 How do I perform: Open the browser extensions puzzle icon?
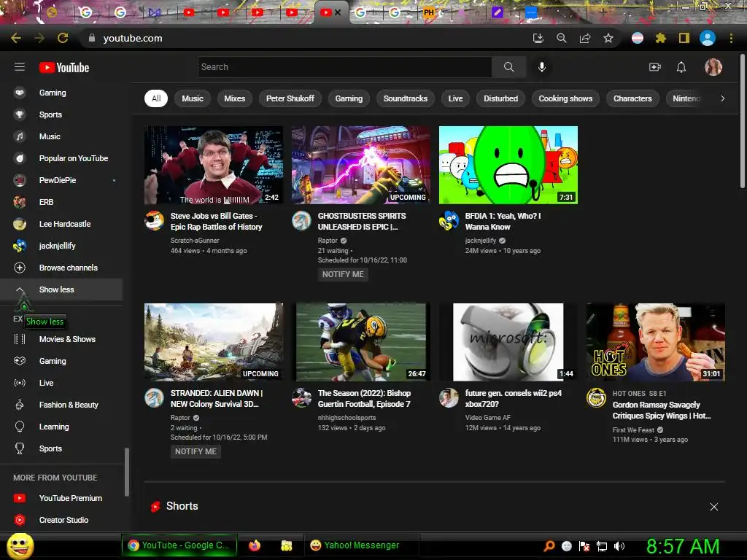coord(660,38)
